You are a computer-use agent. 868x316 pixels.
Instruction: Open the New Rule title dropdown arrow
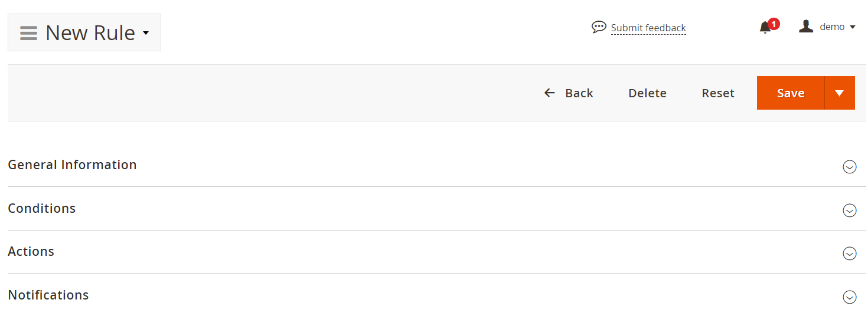(146, 34)
